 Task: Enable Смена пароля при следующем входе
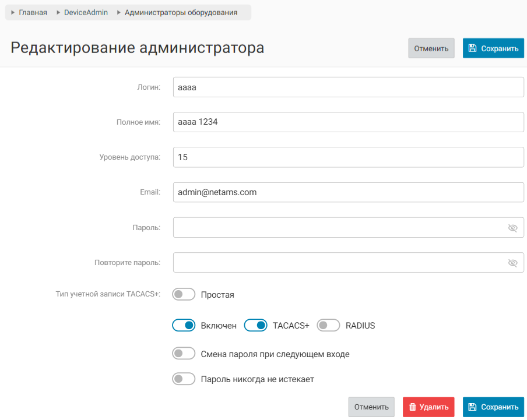[184, 354]
